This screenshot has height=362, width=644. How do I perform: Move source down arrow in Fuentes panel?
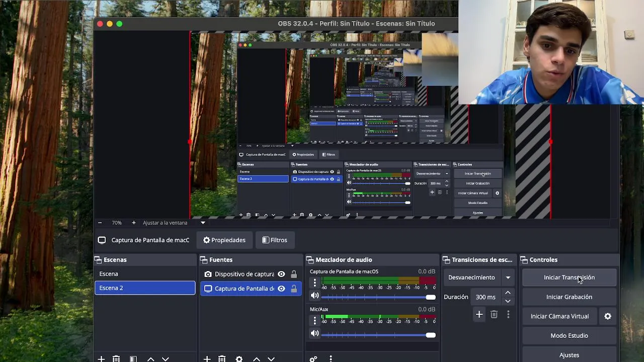pos(271,358)
